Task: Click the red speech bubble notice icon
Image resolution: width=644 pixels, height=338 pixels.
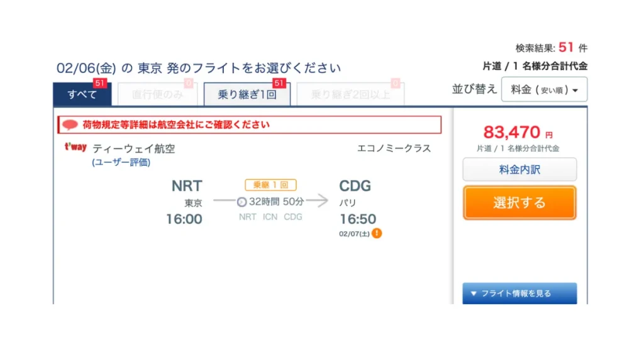Action: [70, 125]
